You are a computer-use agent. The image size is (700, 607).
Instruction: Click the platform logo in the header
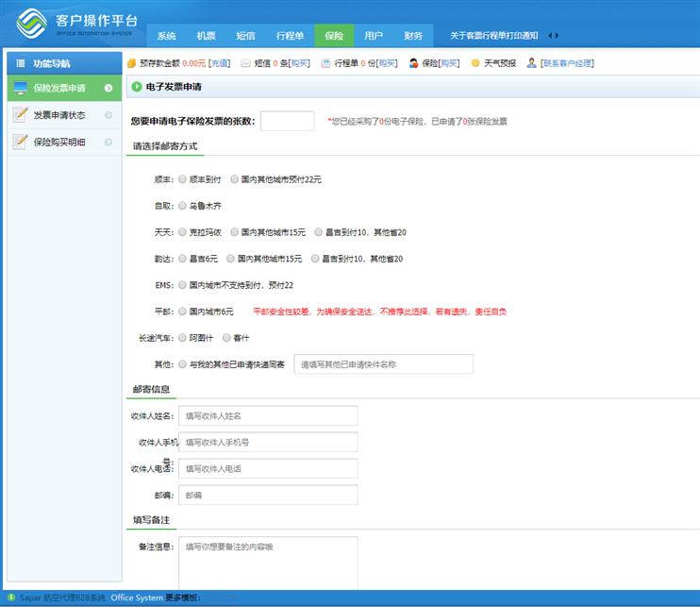pyautogui.click(x=32, y=22)
